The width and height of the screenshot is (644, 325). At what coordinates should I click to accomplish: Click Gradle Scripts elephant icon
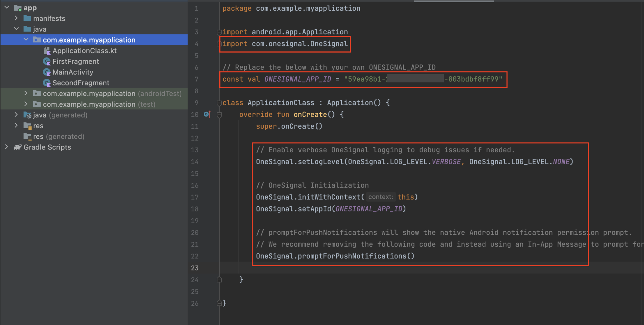(18, 147)
